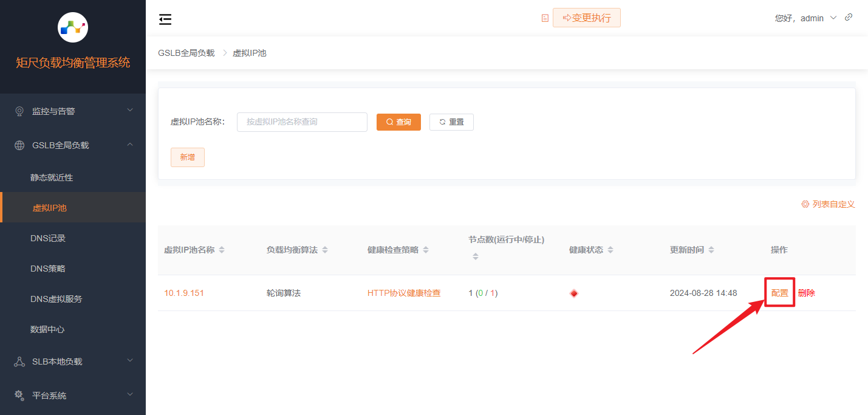
Task: Click the monitor icon for 监控与告警
Action: pyautogui.click(x=19, y=111)
